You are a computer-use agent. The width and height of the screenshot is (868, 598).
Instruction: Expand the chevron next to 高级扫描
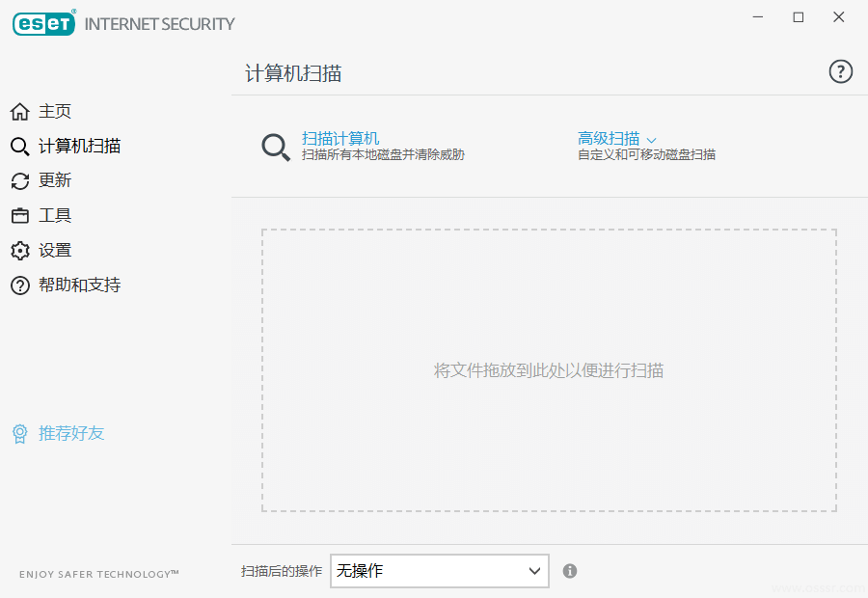tap(652, 139)
